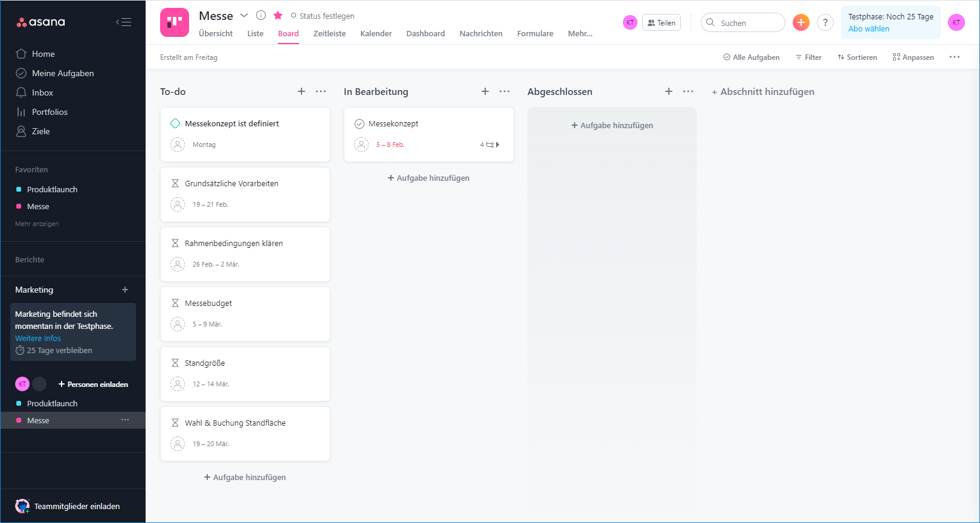Open the Filter menu

point(808,57)
